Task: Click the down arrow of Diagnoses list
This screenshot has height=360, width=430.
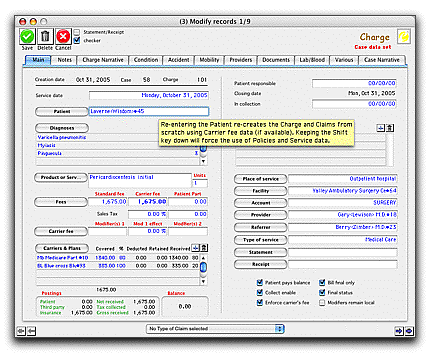Action: coord(203,161)
